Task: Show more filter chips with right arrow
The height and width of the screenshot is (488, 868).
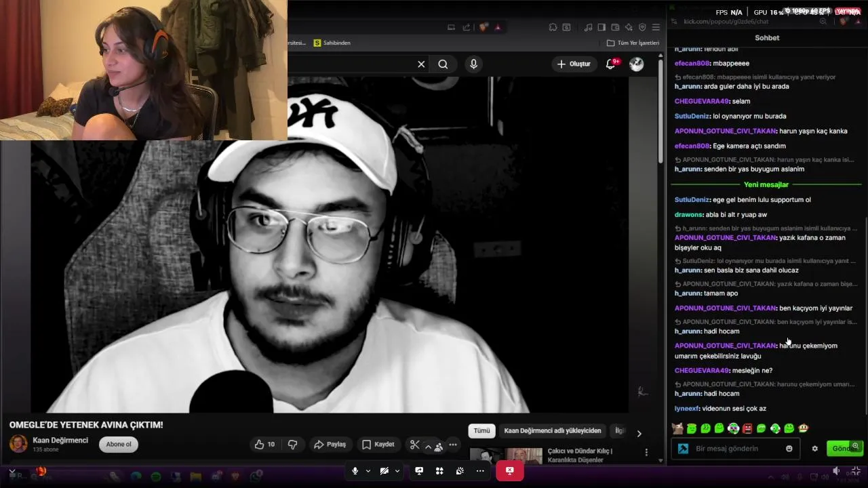Action: tap(638, 433)
